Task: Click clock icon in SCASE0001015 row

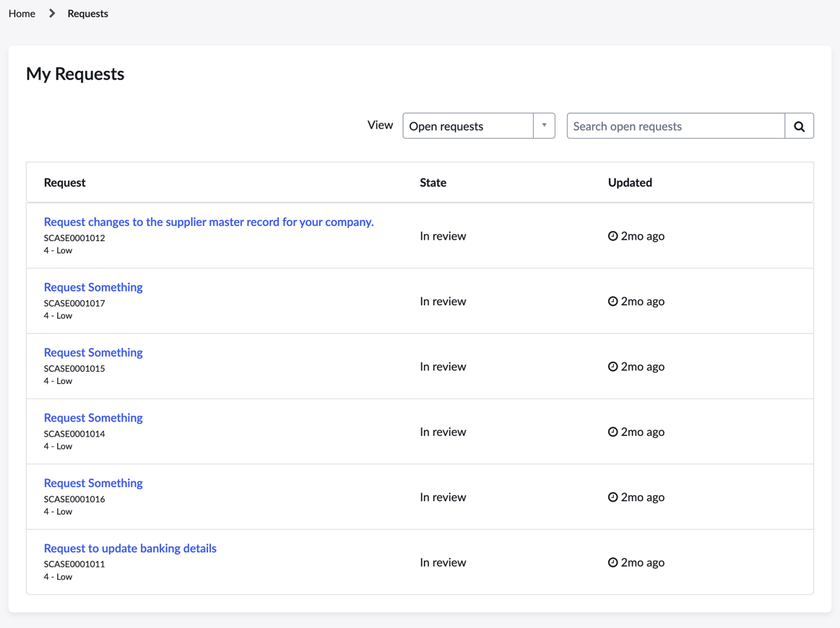Action: [x=613, y=366]
